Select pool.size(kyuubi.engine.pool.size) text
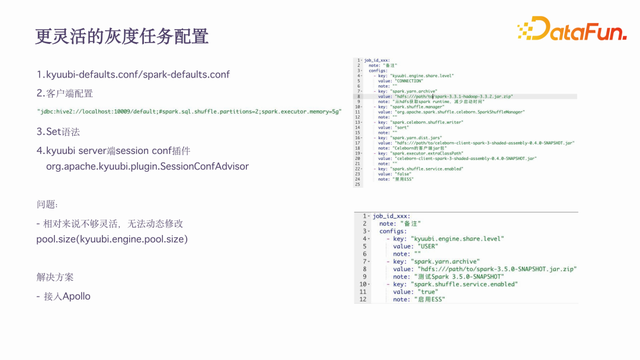The width and height of the screenshot is (640, 360). (112, 239)
